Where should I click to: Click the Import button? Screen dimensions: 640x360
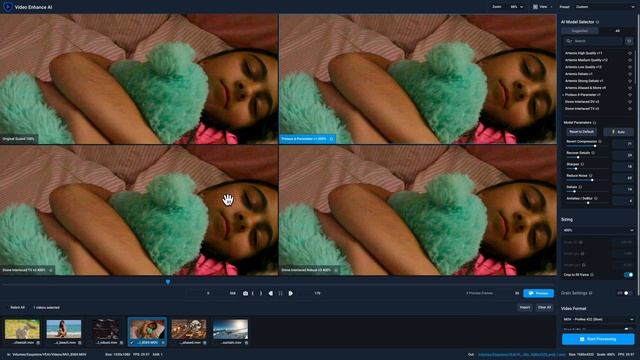525,307
